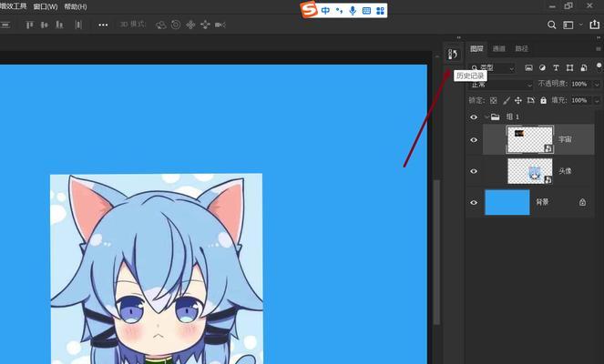Click the 头像 layer name
Screen dimensions: 604x364
point(565,171)
